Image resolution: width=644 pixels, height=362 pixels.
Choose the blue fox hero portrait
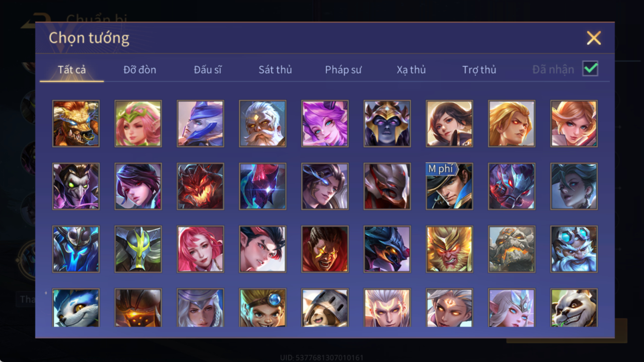coord(76,308)
